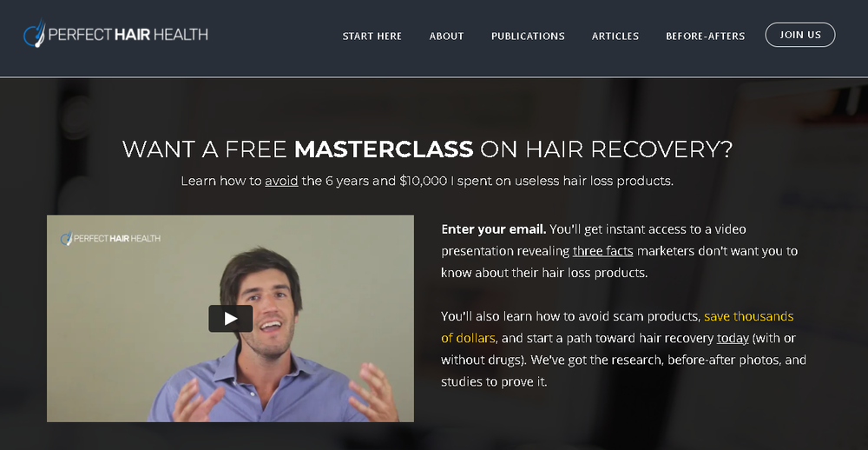Image resolution: width=868 pixels, height=450 pixels.
Task: Click the underlined word 'today'
Action: coord(733,338)
